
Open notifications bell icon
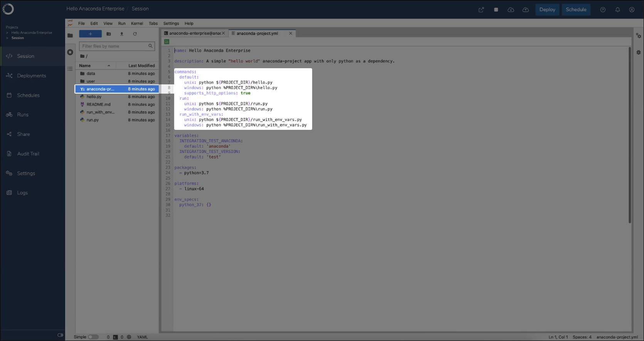[617, 10]
